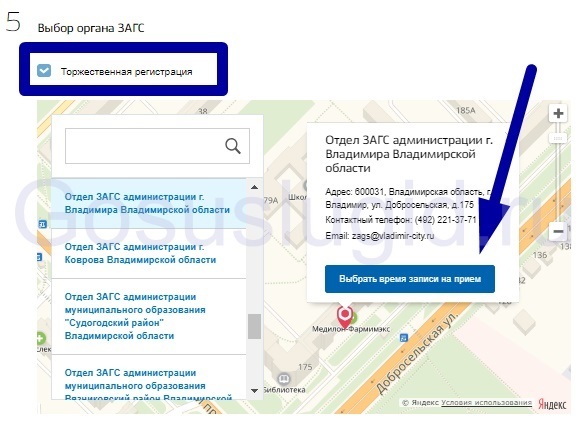
Task: Click the Библиотека map icon
Action: [284, 378]
